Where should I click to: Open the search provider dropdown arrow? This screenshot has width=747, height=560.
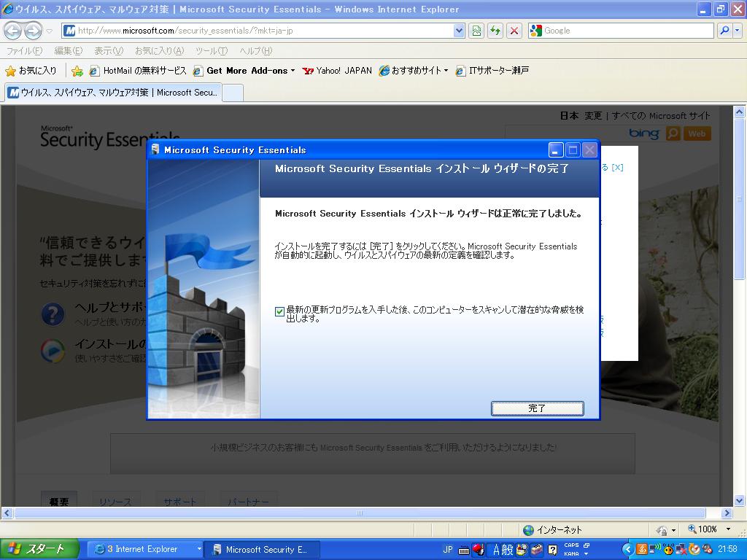tap(738, 31)
